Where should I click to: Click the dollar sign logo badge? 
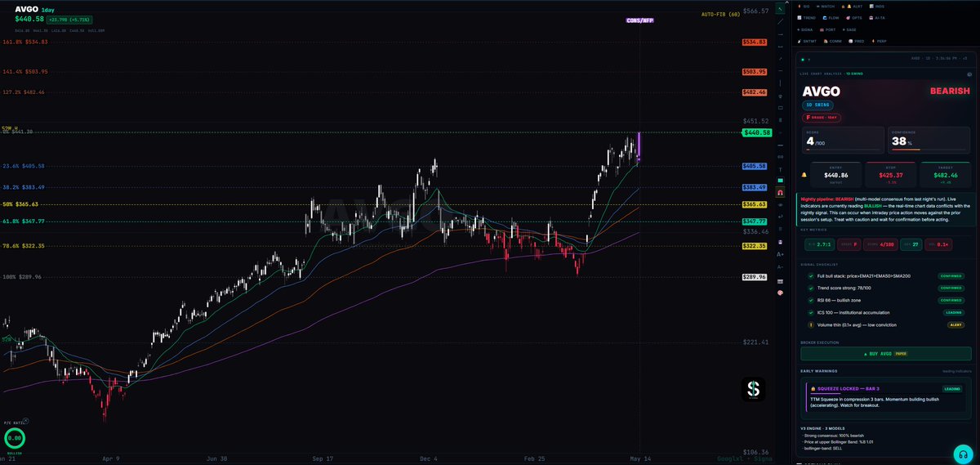click(755, 390)
